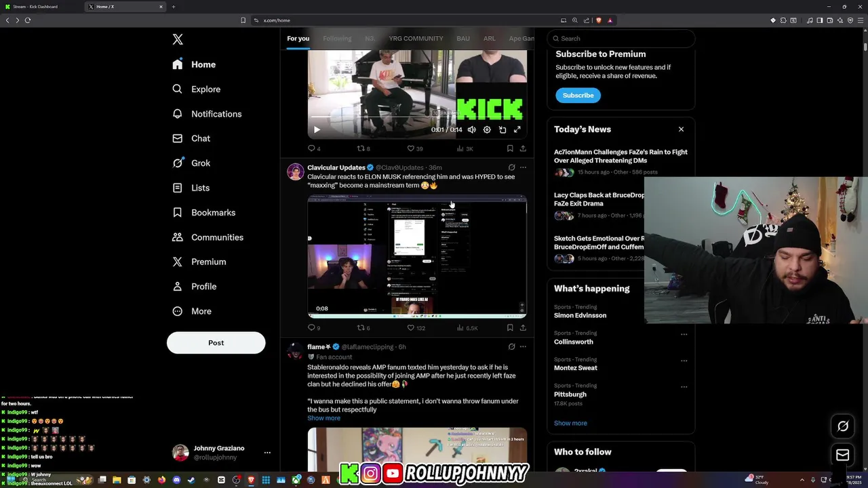
Task: Enter fullscreen on top video
Action: point(517,129)
